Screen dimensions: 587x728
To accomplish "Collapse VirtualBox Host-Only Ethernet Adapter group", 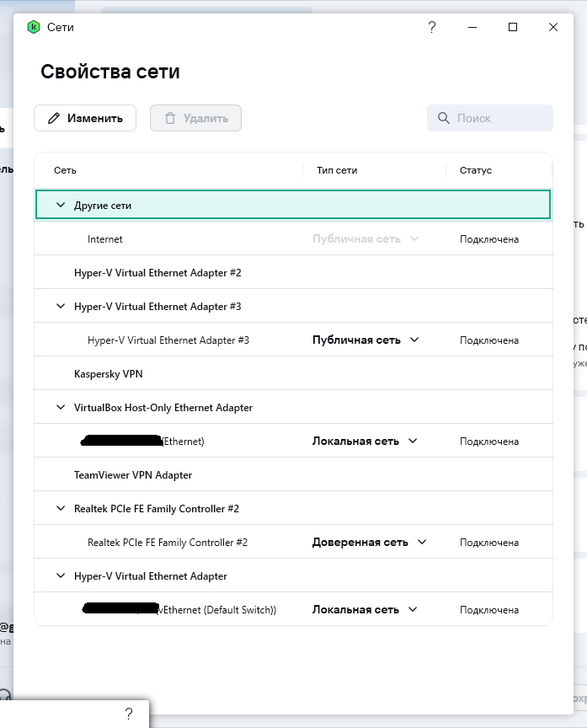I will click(x=61, y=407).
